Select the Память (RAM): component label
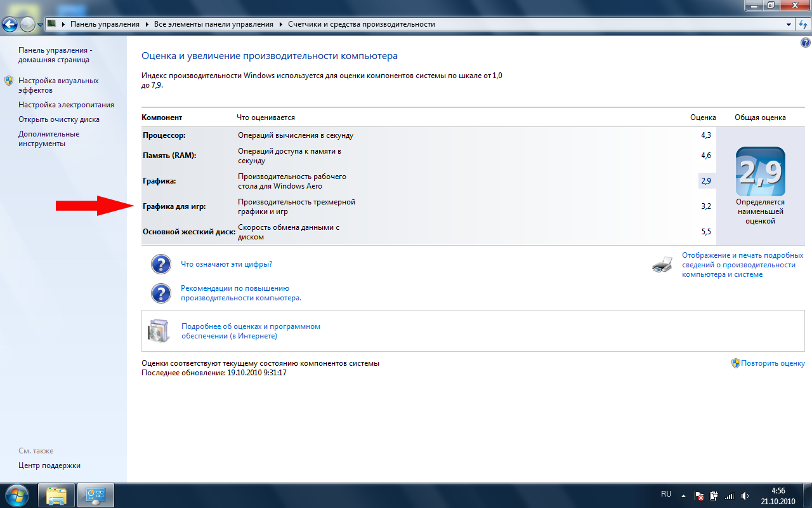 169,156
